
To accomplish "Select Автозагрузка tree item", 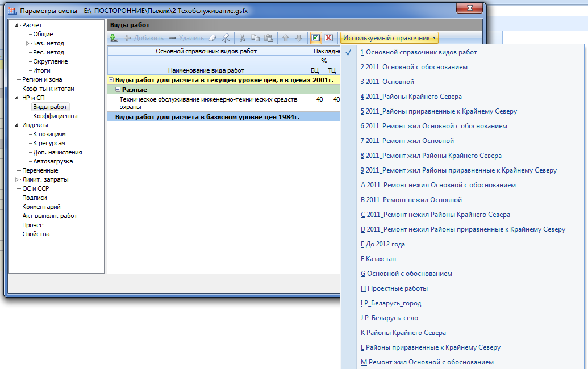I will (x=53, y=161).
